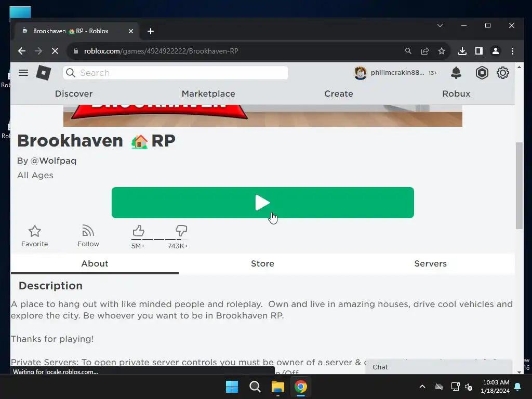Screen dimensions: 532x399
Task: Like the game with thumbs up
Action: click(138, 231)
